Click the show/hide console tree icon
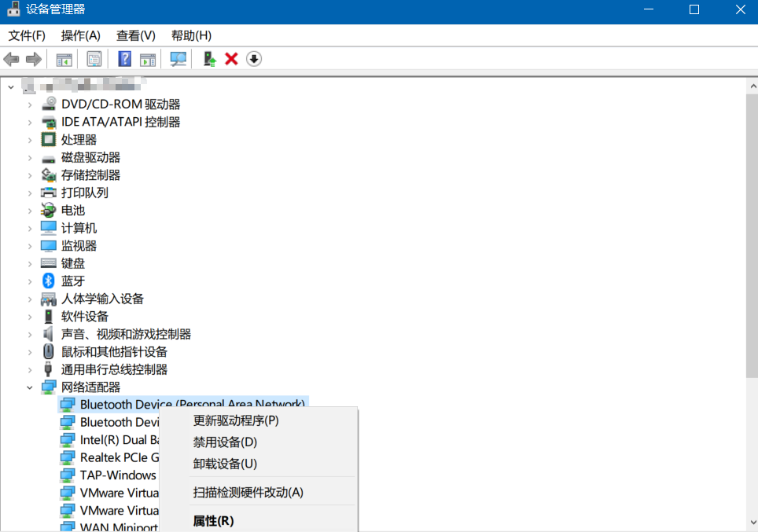The width and height of the screenshot is (758, 532). coord(64,59)
